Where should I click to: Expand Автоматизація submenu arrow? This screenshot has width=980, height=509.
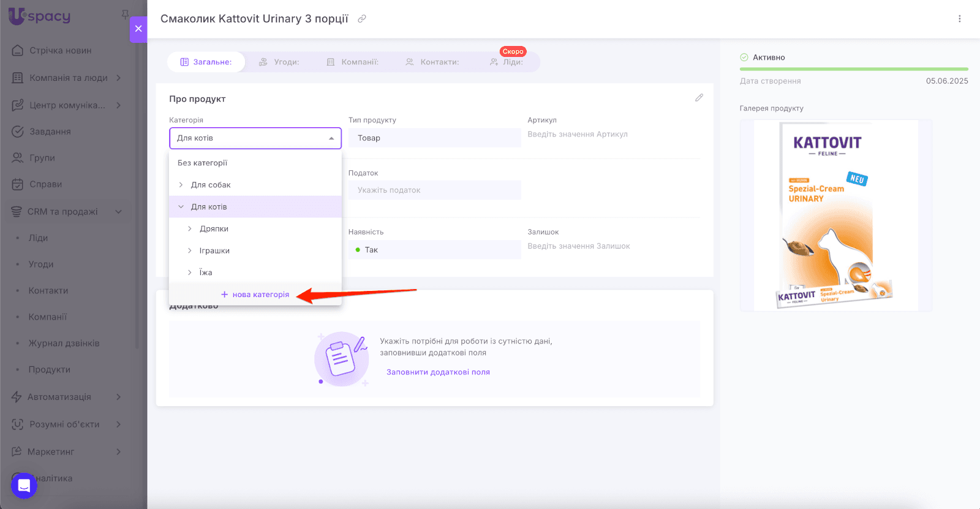[x=118, y=397]
